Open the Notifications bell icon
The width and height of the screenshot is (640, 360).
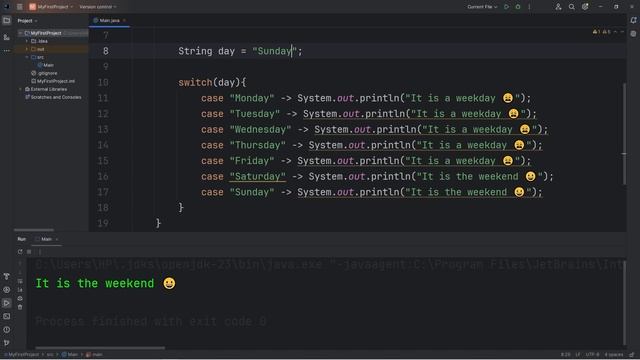click(x=633, y=20)
